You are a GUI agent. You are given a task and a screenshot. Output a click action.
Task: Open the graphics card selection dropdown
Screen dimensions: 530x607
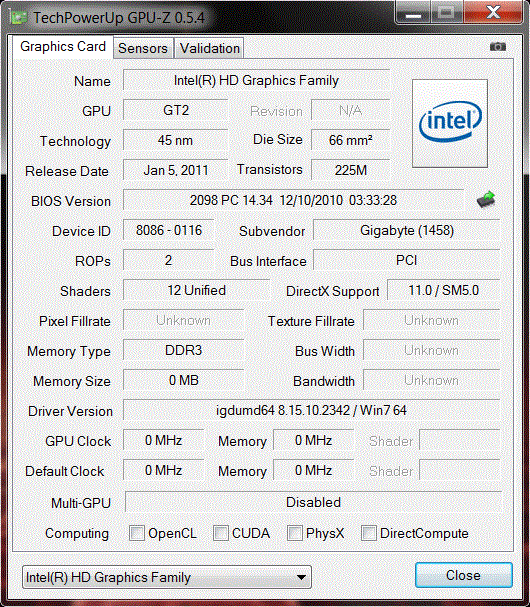167,577
